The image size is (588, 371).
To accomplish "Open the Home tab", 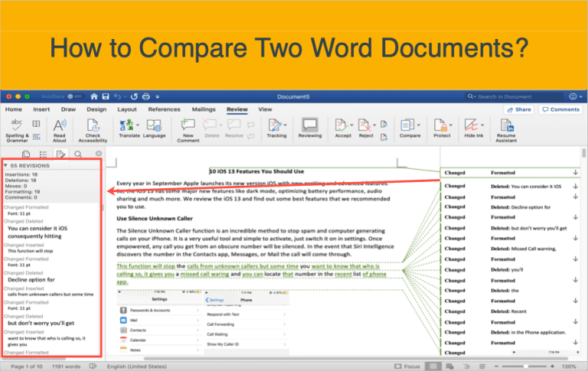I will coord(14,109).
